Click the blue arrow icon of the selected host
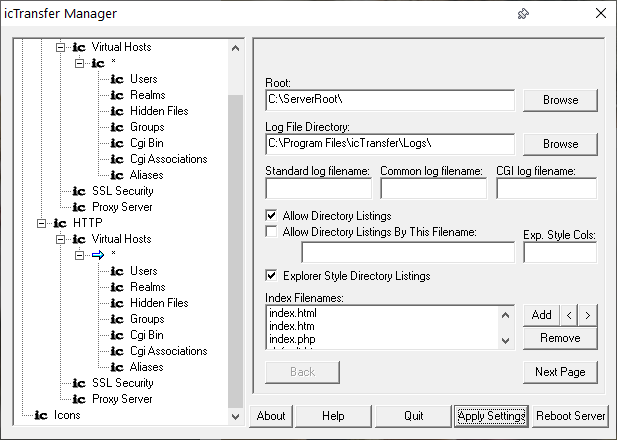The width and height of the screenshot is (617, 440). (x=98, y=255)
